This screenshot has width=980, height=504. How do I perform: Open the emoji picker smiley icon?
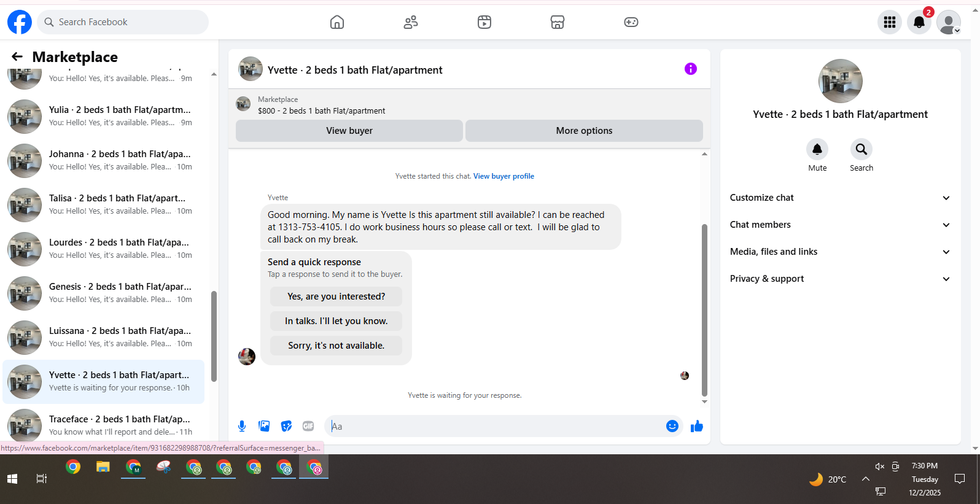(672, 426)
